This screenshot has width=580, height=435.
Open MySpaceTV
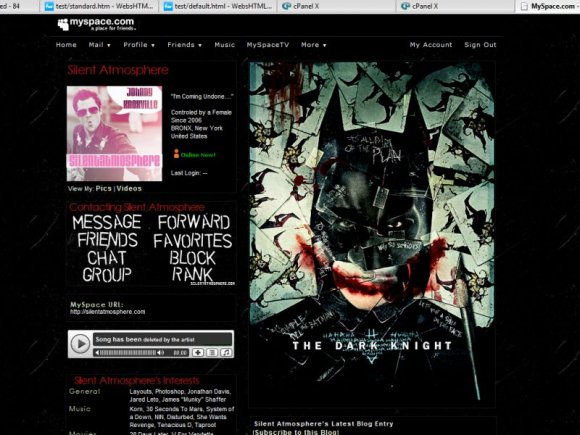pos(268,45)
